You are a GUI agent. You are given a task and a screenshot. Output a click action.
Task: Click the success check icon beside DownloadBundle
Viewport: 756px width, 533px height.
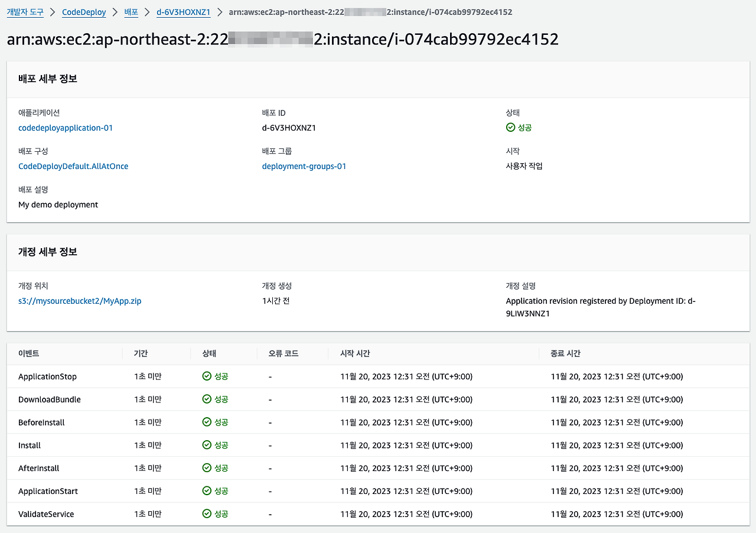pos(207,399)
